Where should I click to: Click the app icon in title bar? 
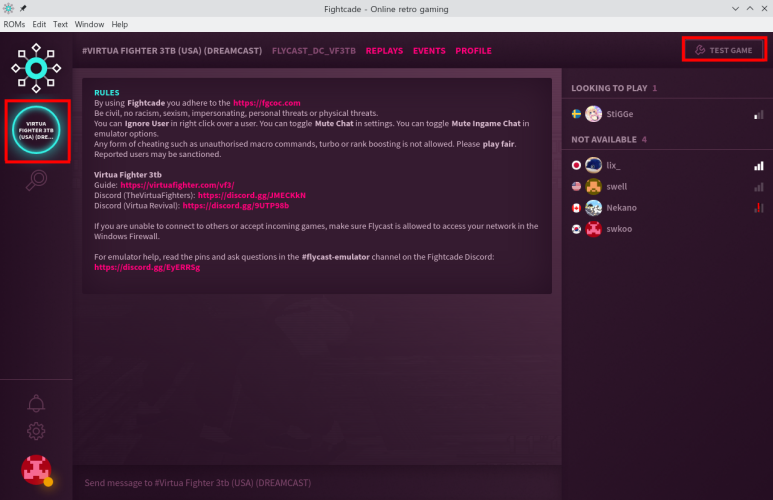coord(8,8)
